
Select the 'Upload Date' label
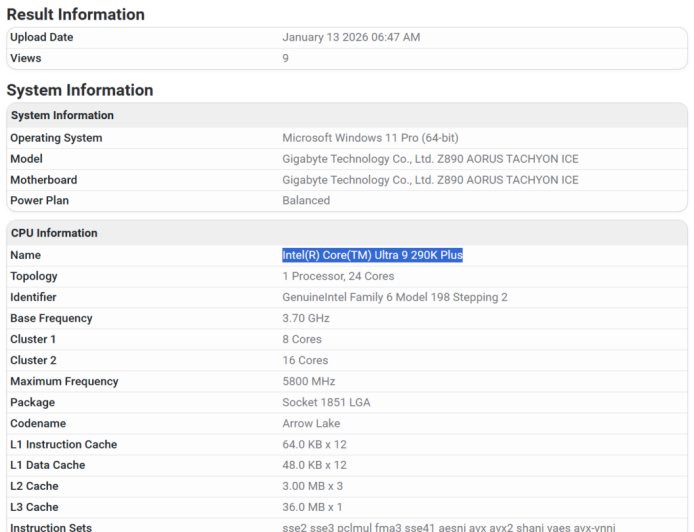coord(42,37)
